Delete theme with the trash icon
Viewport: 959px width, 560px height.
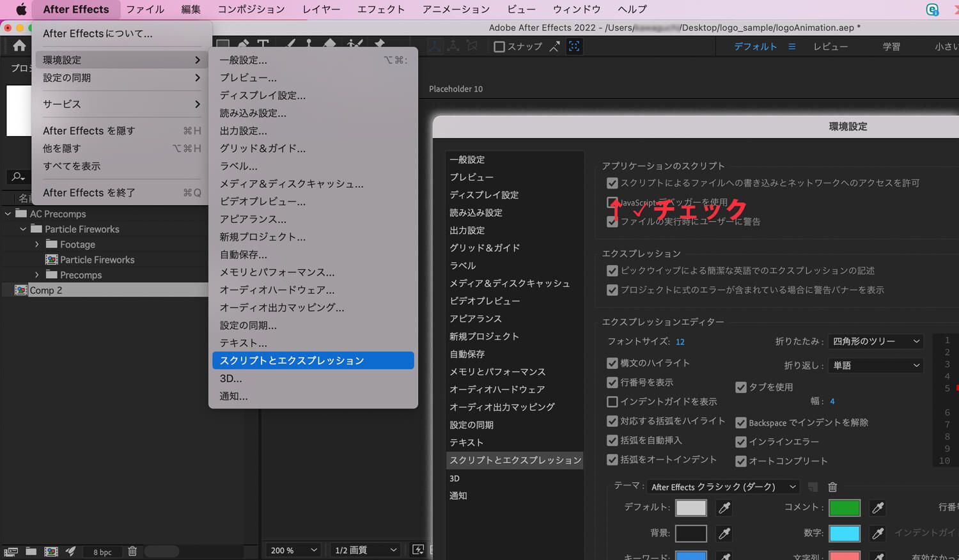click(x=832, y=487)
